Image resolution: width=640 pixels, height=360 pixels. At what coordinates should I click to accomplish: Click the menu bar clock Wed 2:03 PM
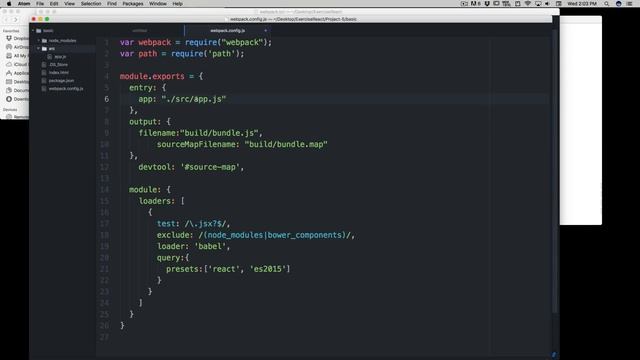(x=582, y=4)
